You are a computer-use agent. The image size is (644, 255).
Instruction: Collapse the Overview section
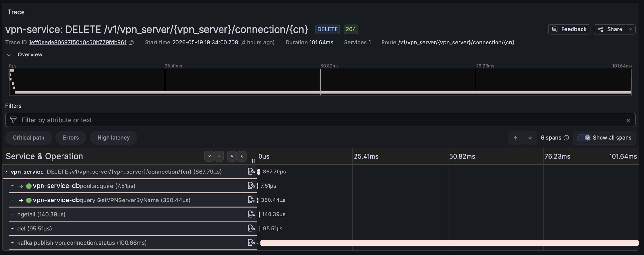click(9, 55)
